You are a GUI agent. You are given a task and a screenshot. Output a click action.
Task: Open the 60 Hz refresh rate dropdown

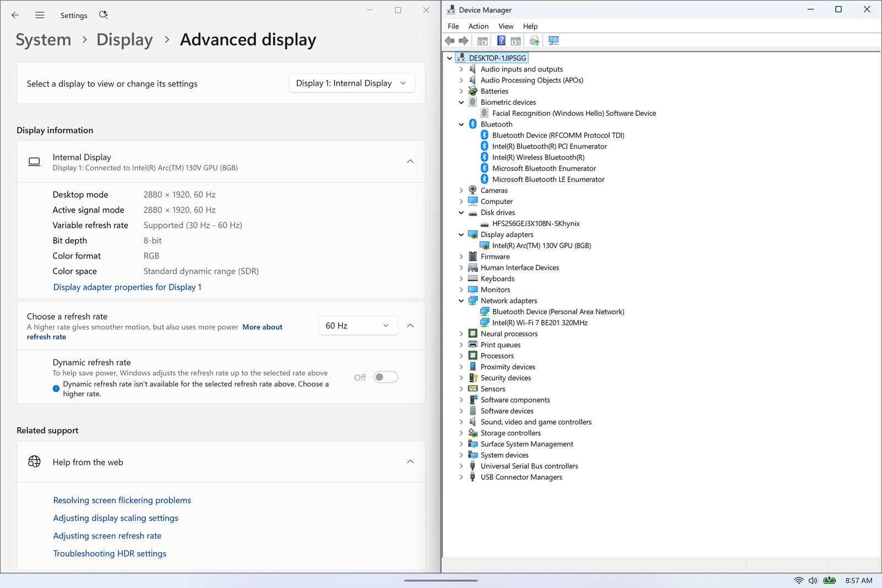[358, 326]
